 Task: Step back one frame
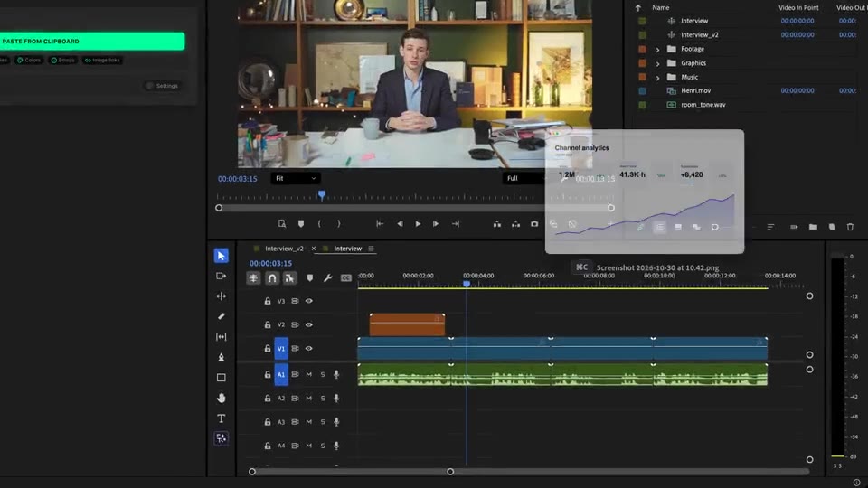[400, 224]
